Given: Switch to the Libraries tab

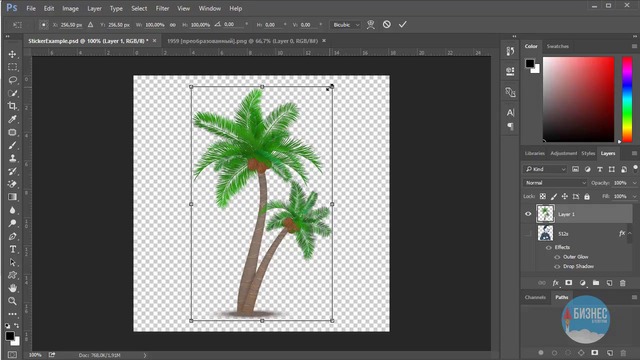Looking at the screenshot, I should (535, 153).
